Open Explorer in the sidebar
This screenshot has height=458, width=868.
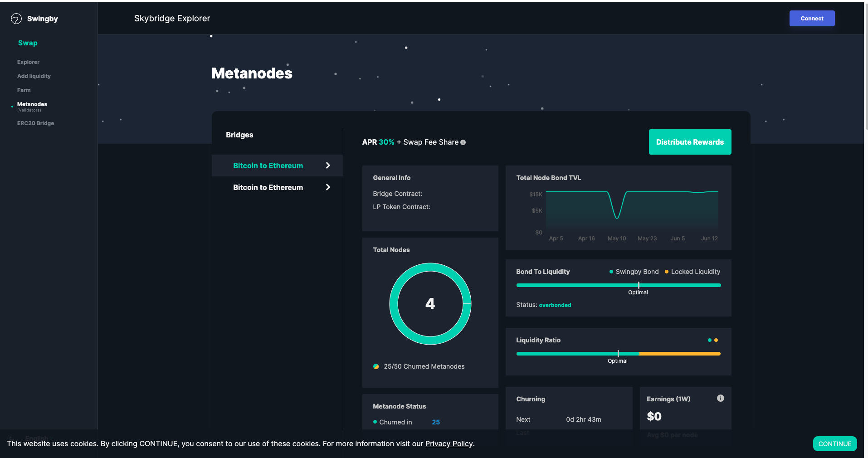(28, 62)
